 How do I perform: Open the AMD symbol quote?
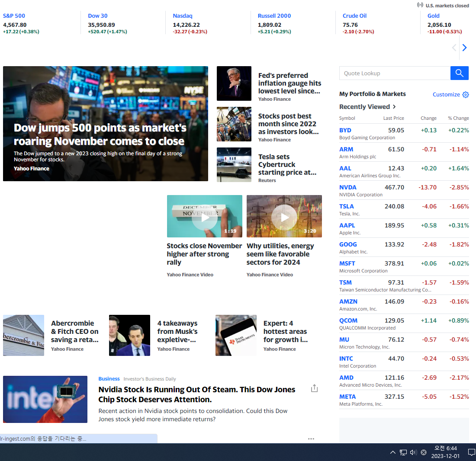(x=346, y=378)
